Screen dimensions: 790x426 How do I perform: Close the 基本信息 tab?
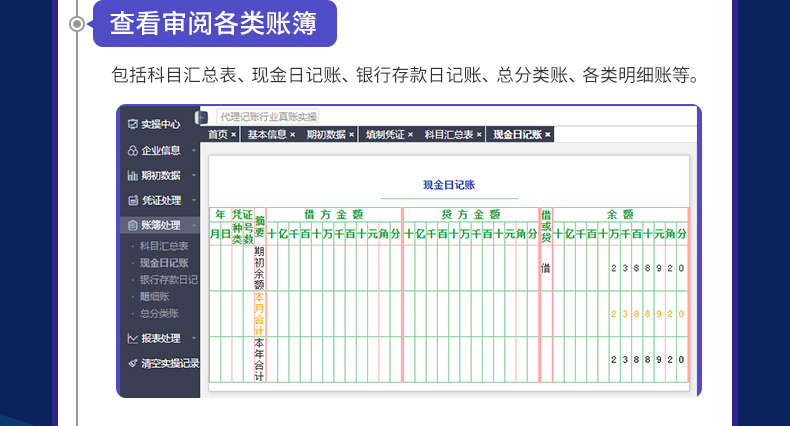click(x=292, y=134)
